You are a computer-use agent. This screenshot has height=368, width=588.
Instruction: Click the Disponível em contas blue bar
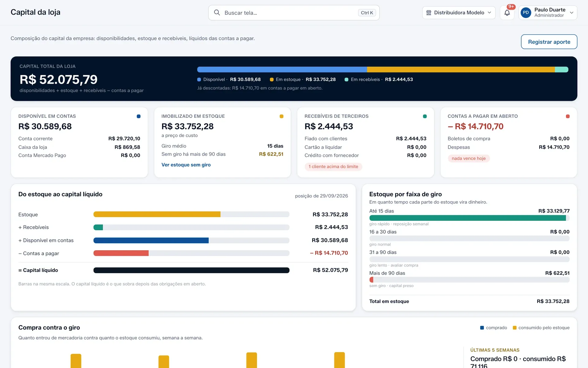click(x=151, y=240)
